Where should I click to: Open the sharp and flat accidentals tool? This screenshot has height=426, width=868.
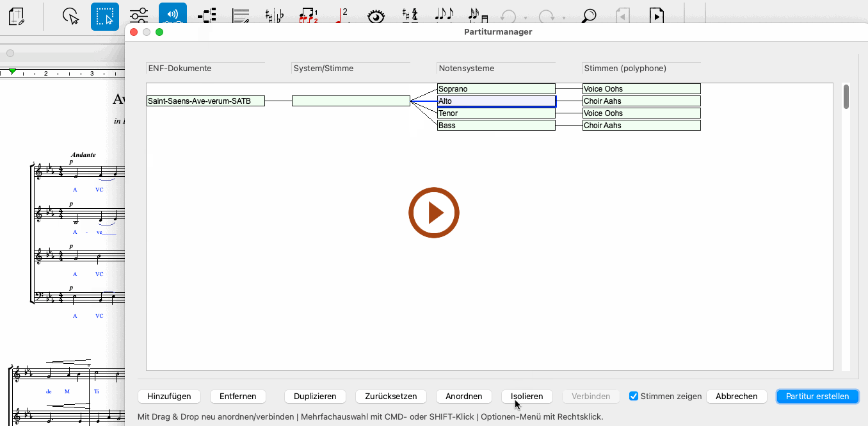[275, 16]
